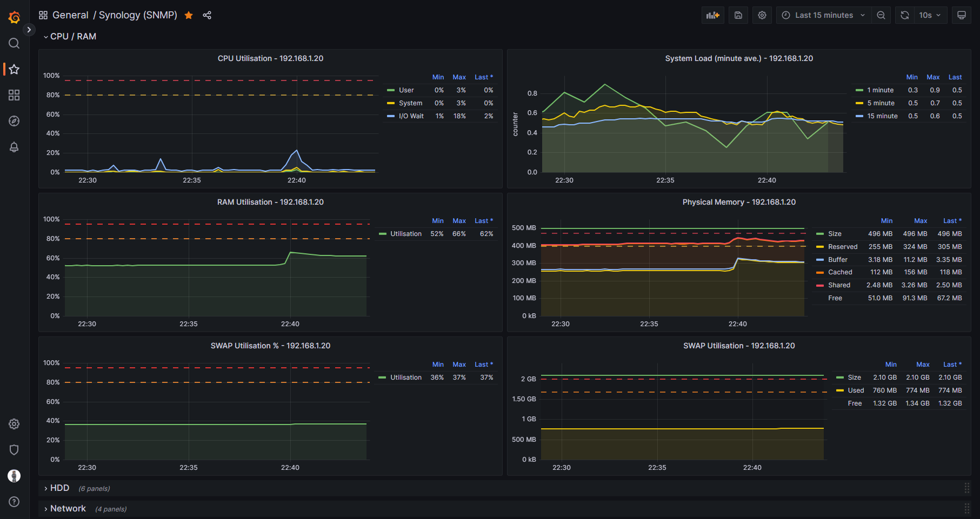This screenshot has height=519, width=980.
Task: Toggle the 15 minute load series
Action: pyautogui.click(x=882, y=116)
